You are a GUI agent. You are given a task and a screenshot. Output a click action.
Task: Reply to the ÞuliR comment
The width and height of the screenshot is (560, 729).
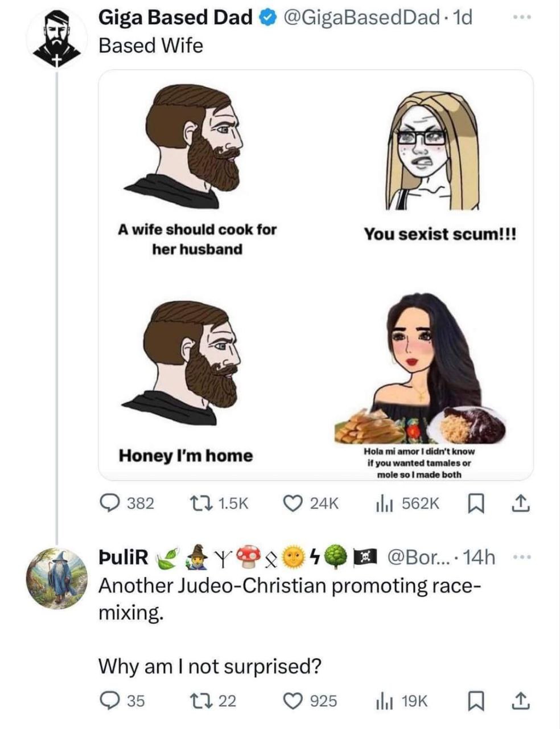tap(109, 701)
